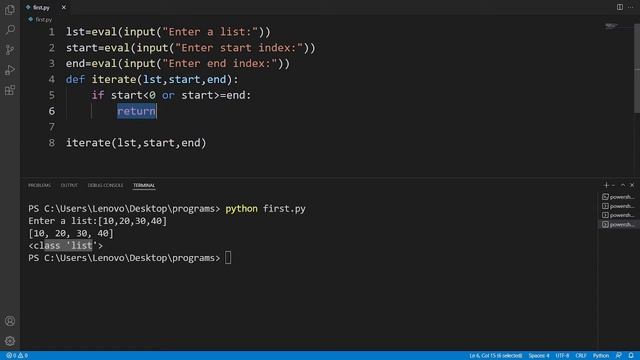
Task: Open the Extensions view
Action: pos(10,90)
